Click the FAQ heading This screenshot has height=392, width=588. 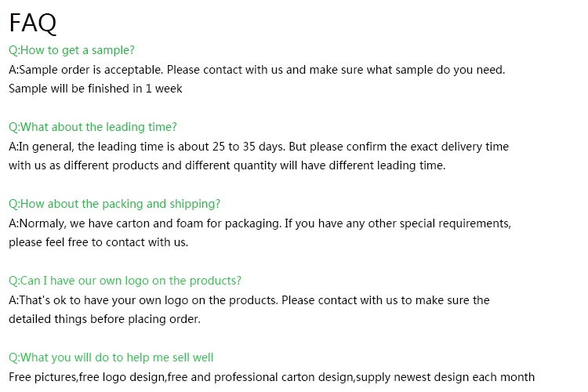pos(33,23)
